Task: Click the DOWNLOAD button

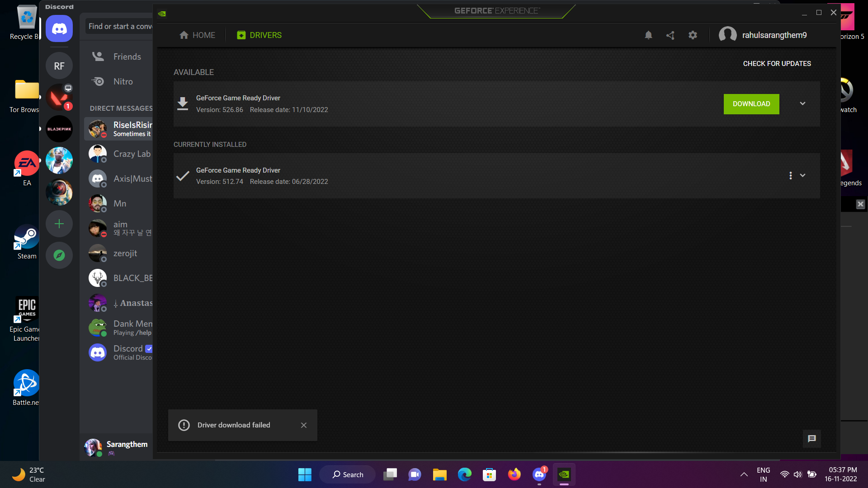Action: coord(751,104)
